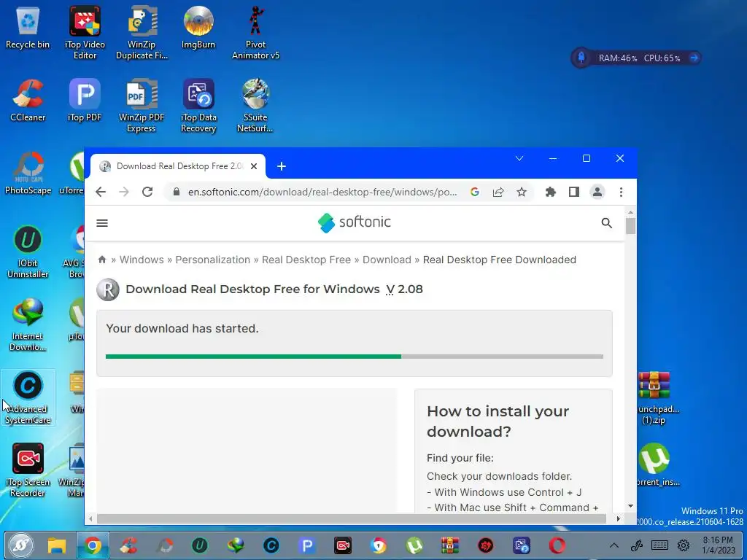Select the launchpad (1).zip desktop file
Viewport: 747px width, 560px height.
(x=655, y=398)
